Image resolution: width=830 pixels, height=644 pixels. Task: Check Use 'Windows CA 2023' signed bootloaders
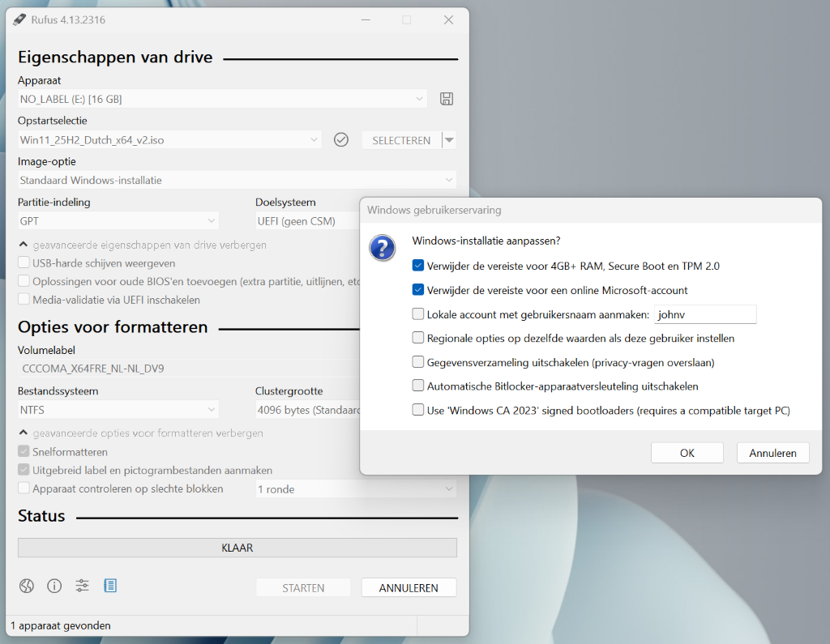pos(418,410)
